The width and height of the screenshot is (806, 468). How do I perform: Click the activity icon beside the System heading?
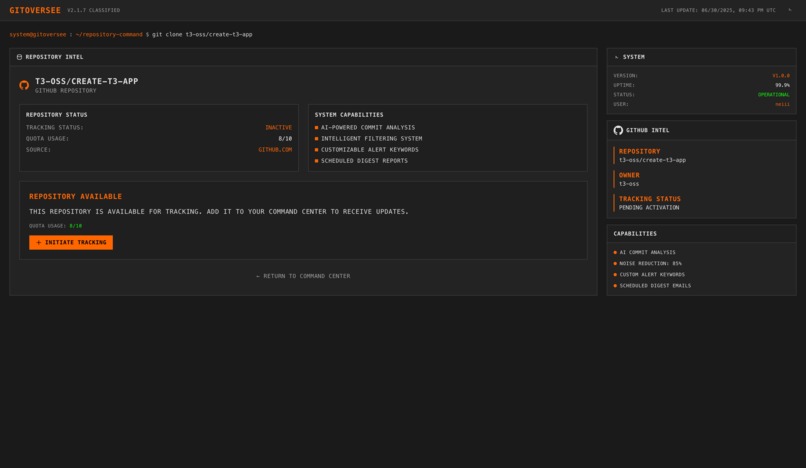616,57
